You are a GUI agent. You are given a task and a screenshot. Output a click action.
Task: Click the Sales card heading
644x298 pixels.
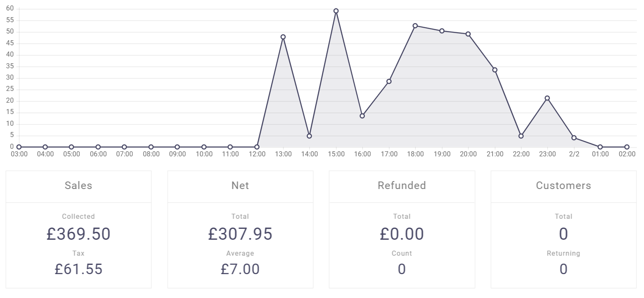pyautogui.click(x=78, y=186)
